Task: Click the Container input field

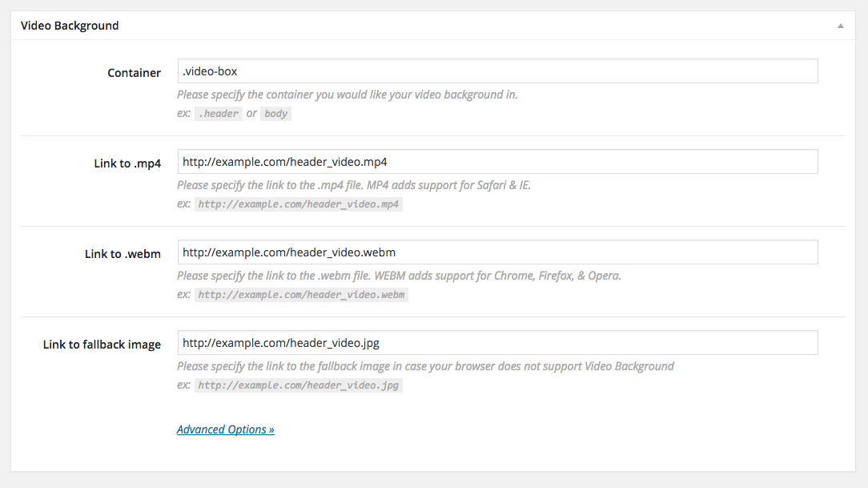Action: 498,71
